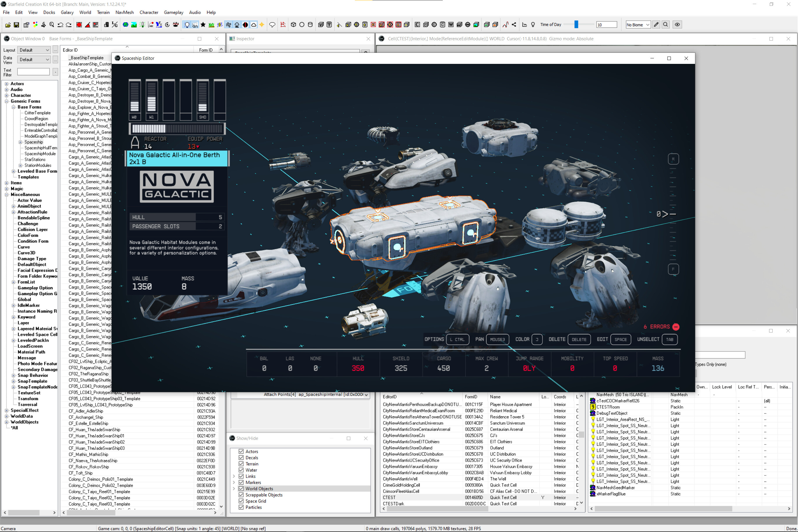Screen dimensions: 798x532
Task: Toggle Sky rendering in the toolbar
Action: tap(195, 24)
